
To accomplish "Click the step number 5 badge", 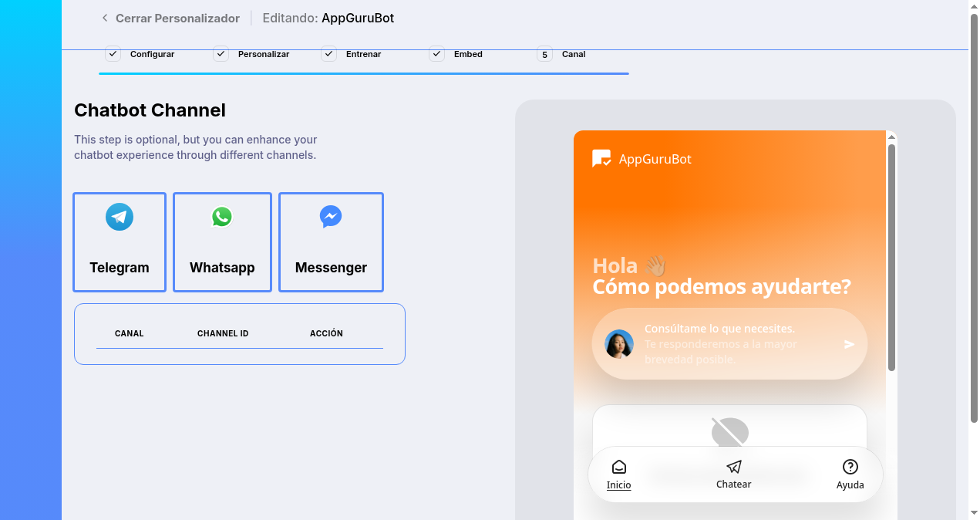I will tap(544, 55).
